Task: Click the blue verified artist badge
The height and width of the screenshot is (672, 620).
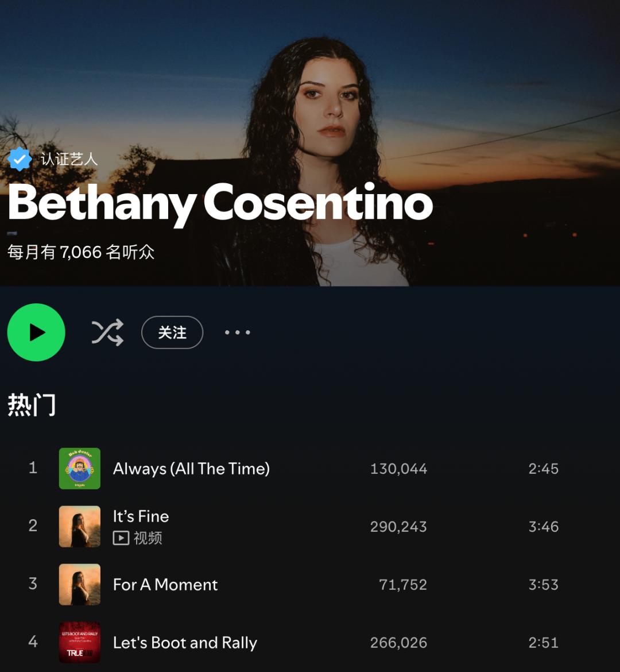Action: click(20, 159)
